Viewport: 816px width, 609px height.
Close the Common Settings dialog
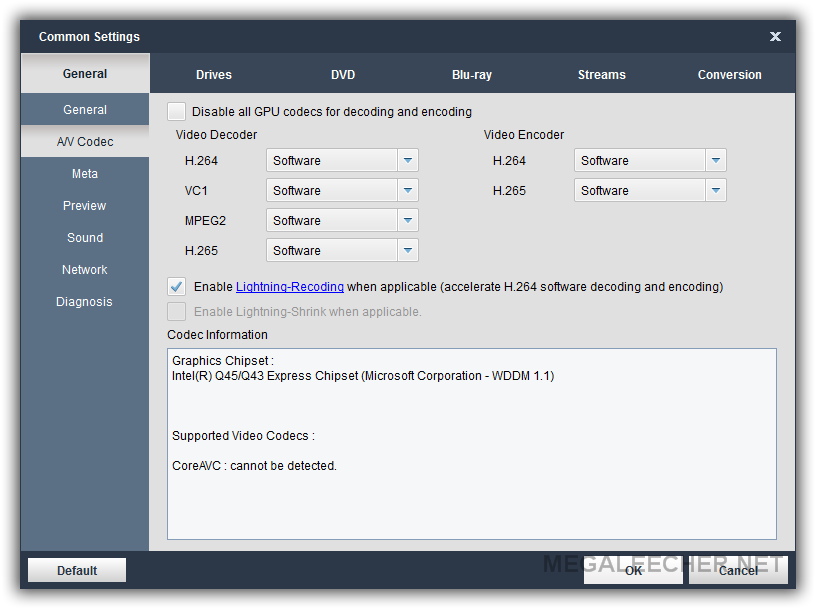pyautogui.click(x=775, y=36)
